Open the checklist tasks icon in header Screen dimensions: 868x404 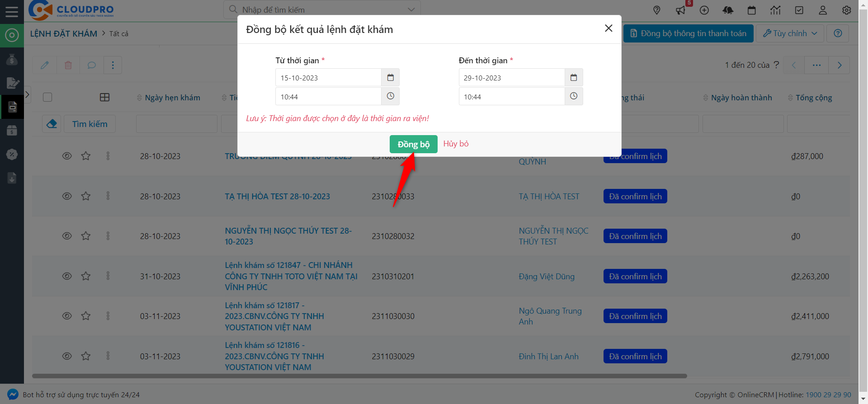tap(799, 10)
